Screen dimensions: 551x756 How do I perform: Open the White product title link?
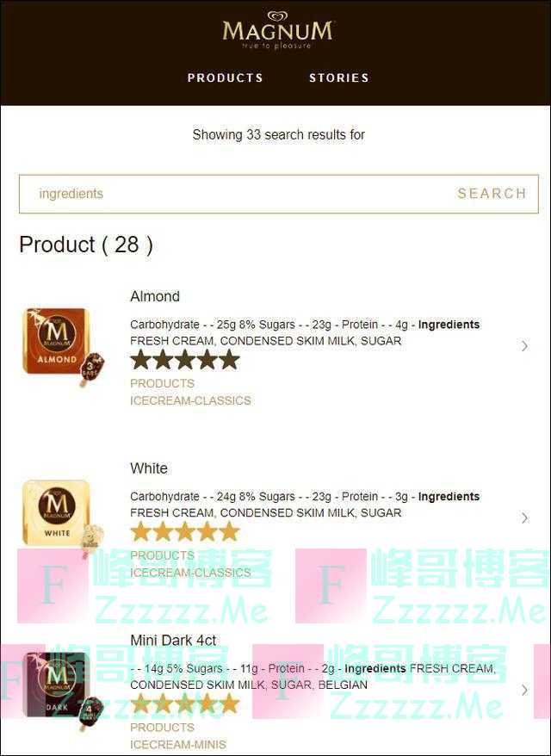tap(149, 468)
